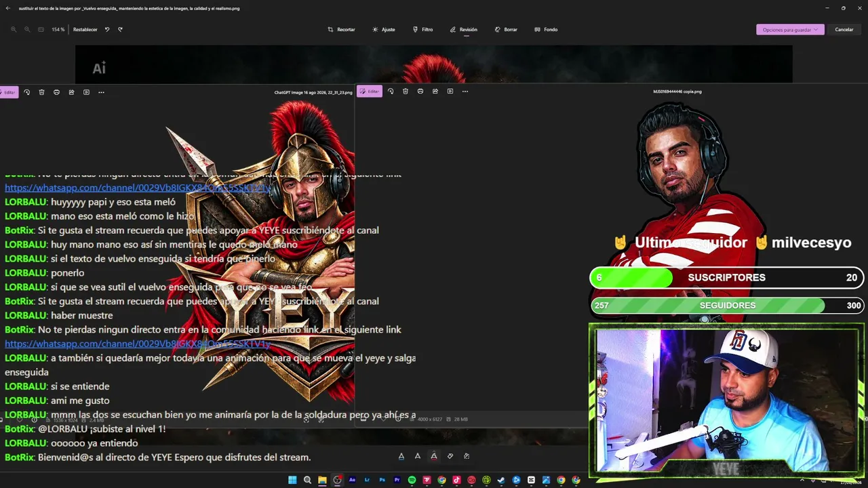The height and width of the screenshot is (488, 868).
Task: Click Editar in the MJS0169444446 copia window
Action: coord(370,91)
